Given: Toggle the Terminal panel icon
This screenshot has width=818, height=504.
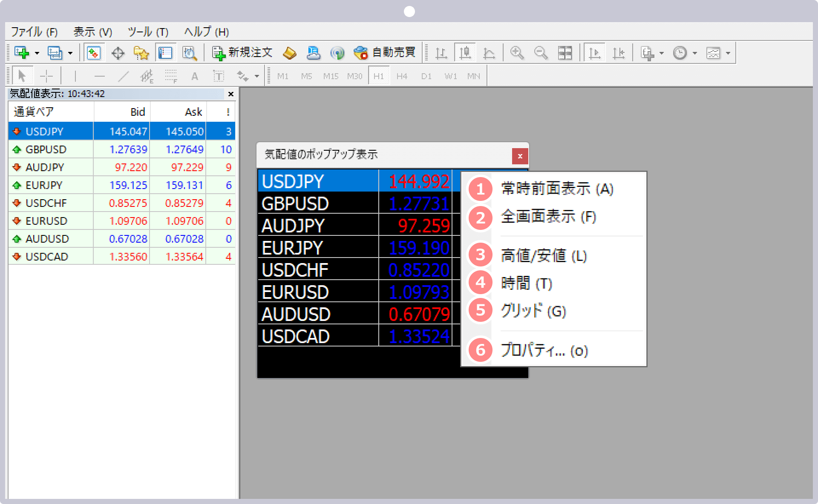Looking at the screenshot, I should (165, 53).
